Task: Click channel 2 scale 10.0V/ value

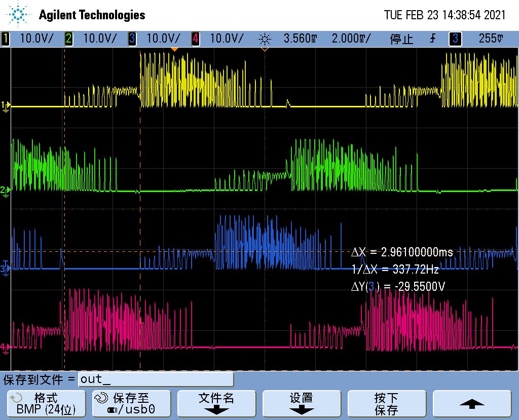Action: click(x=100, y=39)
